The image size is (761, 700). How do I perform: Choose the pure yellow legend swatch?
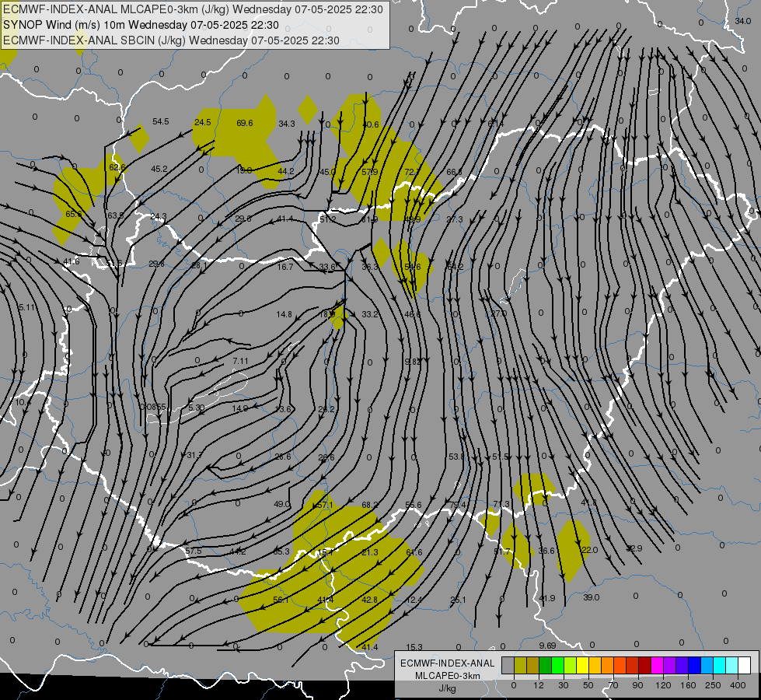pos(582,665)
